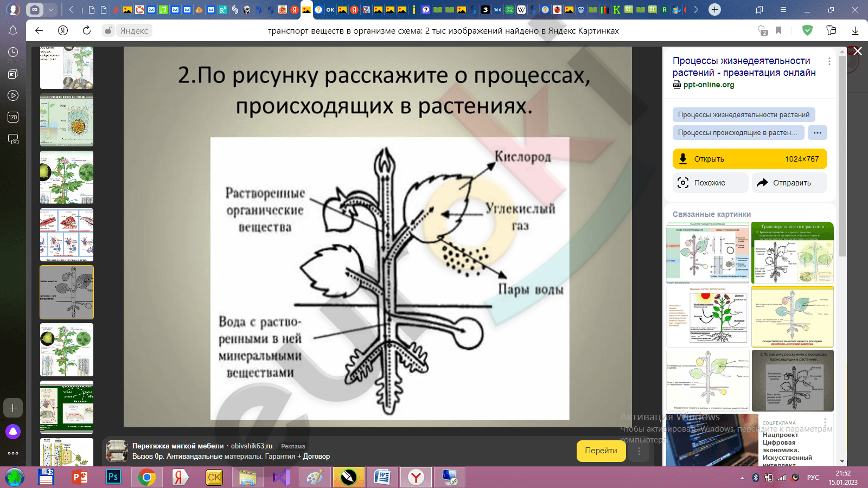This screenshot has width=868, height=488.
Task: Open the ad's three-dots options menu
Action: 639,451
